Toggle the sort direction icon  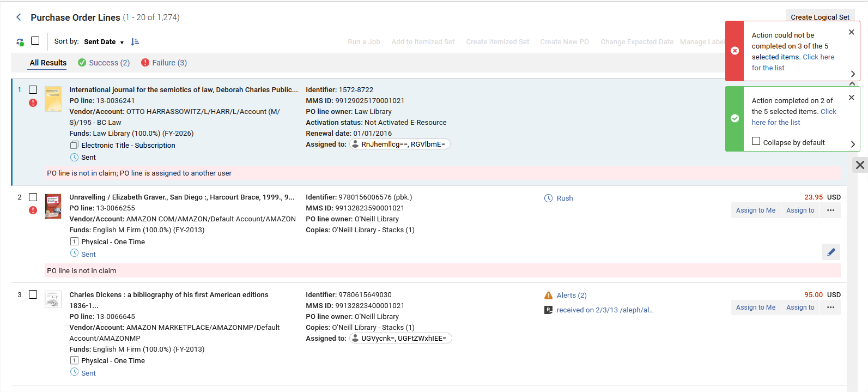pyautogui.click(x=135, y=41)
